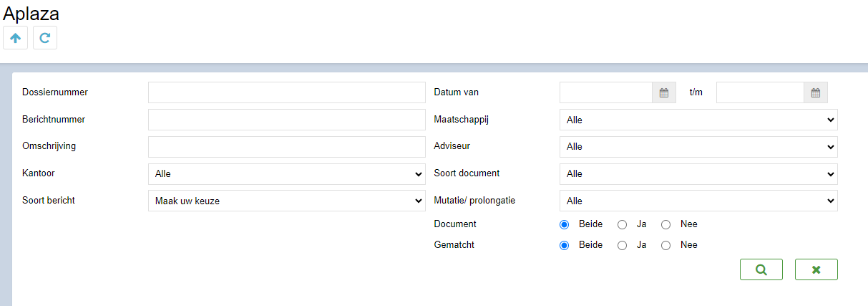Click the Datum van label
This screenshot has height=306, width=868.
pos(457,92)
